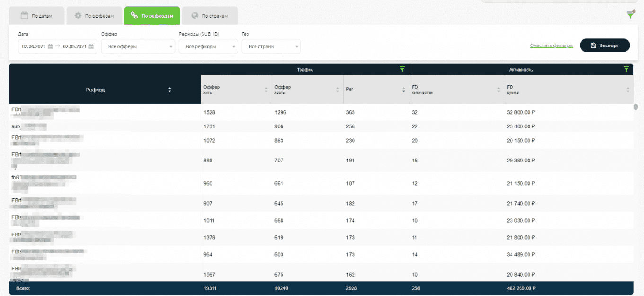The width and height of the screenshot is (644, 296).
Task: Sort by Оффер хиты column
Action: coord(266,90)
